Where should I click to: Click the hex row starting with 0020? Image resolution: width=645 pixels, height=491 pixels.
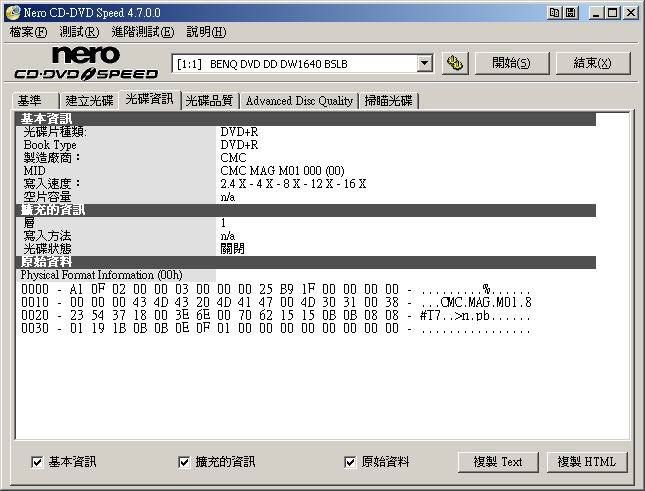click(x=276, y=316)
